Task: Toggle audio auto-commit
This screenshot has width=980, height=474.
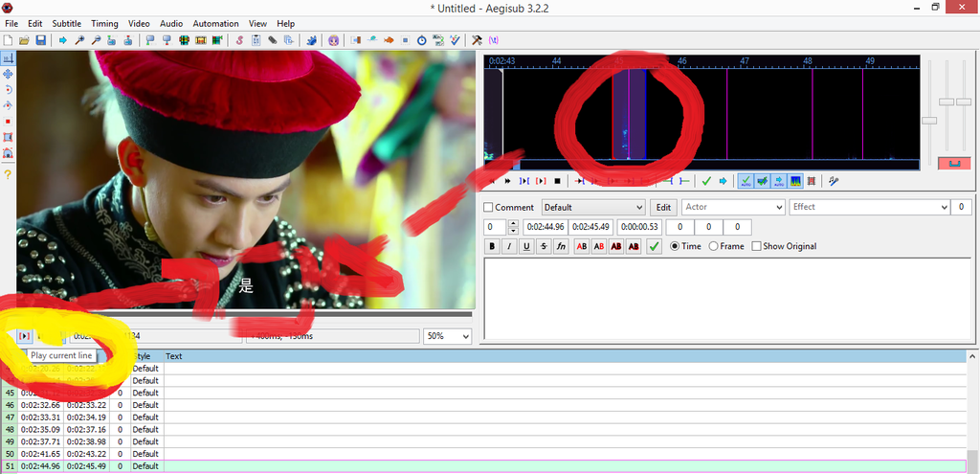Action: pyautogui.click(x=746, y=181)
